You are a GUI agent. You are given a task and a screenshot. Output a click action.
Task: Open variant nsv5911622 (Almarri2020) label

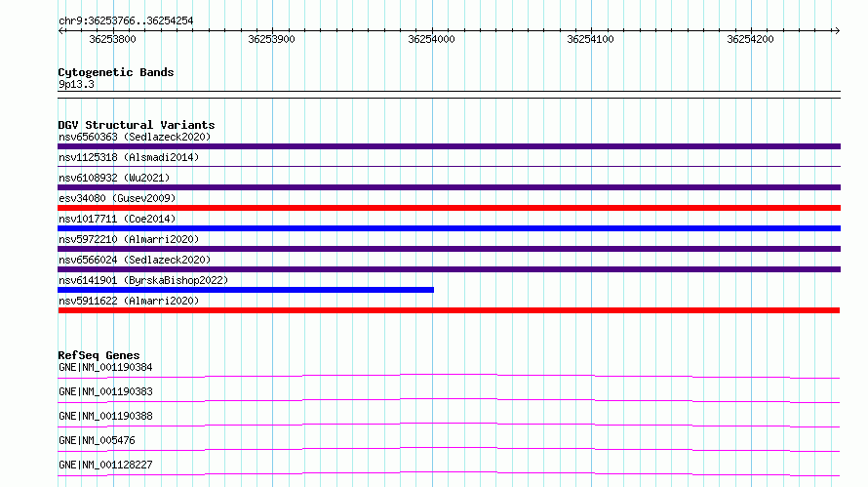tap(129, 301)
